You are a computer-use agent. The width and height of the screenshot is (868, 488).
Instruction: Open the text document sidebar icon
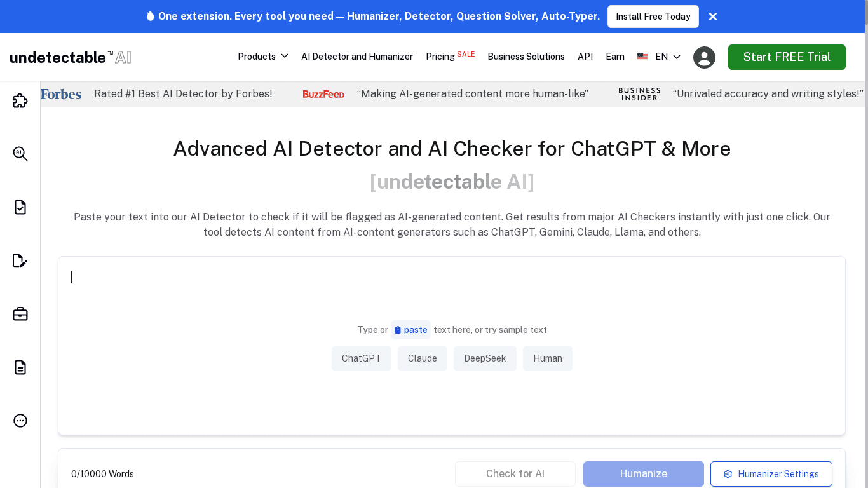(20, 367)
